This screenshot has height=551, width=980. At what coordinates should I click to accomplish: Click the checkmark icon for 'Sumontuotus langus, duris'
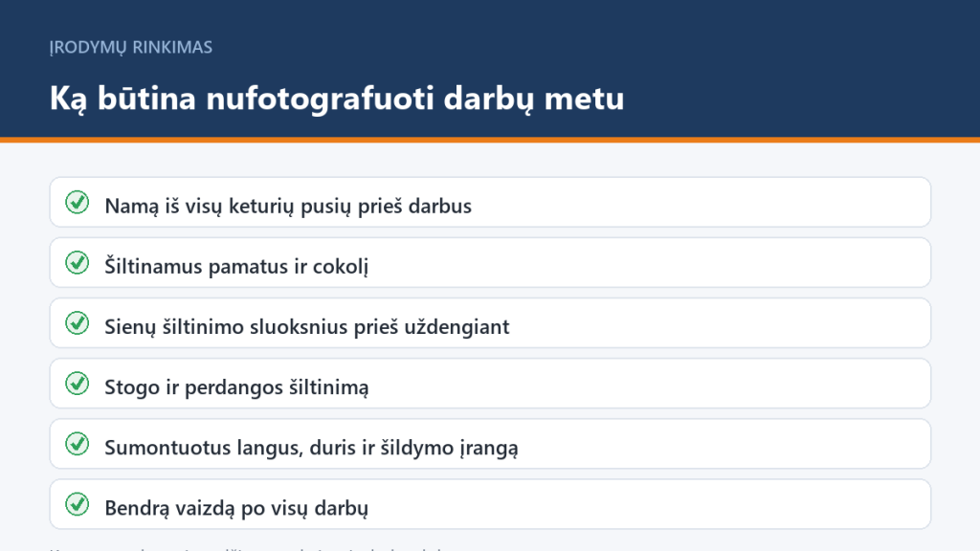click(x=77, y=444)
